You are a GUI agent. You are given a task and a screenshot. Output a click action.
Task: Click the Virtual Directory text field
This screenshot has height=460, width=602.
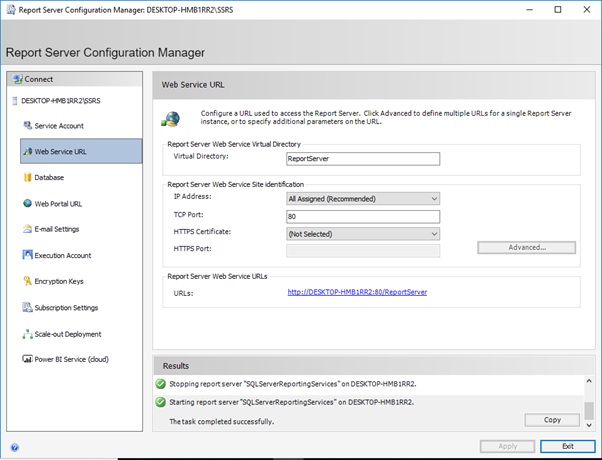[363, 159]
